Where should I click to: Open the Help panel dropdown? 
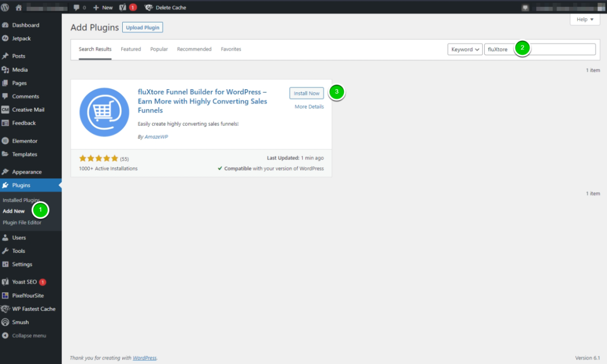[584, 19]
